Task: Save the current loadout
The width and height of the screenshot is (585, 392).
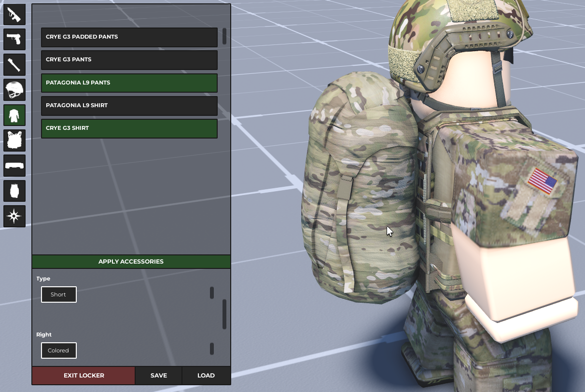Action: pyautogui.click(x=159, y=376)
